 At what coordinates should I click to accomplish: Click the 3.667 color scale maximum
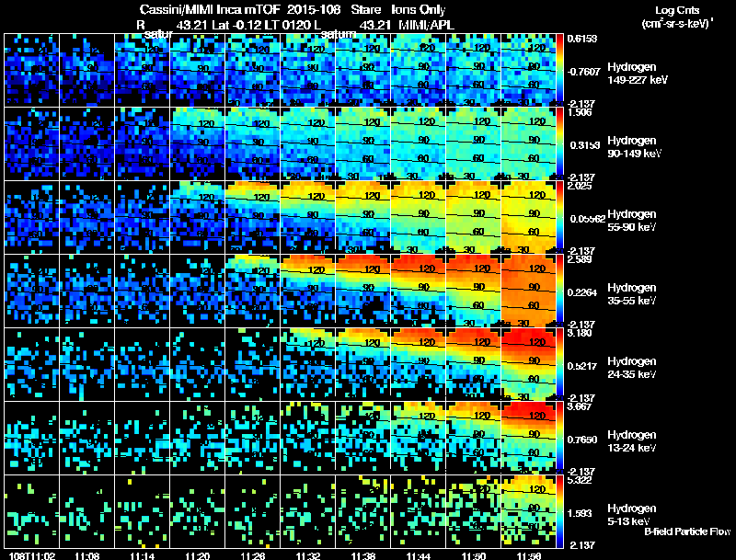click(x=580, y=406)
